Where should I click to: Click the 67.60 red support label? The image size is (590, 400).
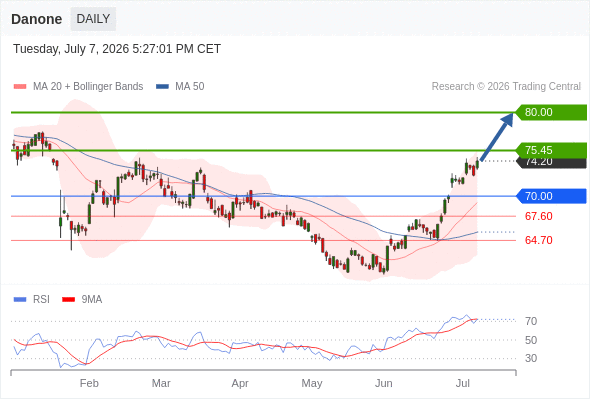[x=538, y=216]
